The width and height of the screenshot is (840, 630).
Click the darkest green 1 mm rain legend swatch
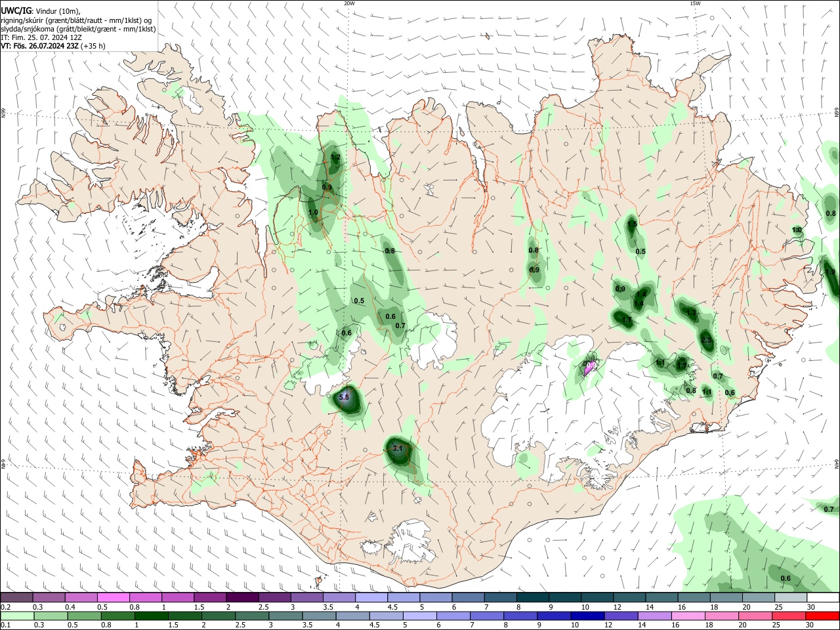pyautogui.click(x=151, y=616)
